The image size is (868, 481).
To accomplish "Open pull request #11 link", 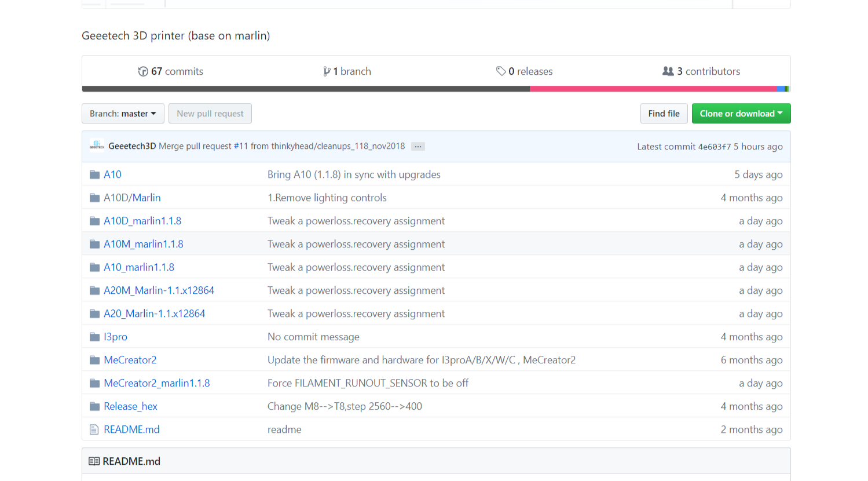I will (240, 146).
